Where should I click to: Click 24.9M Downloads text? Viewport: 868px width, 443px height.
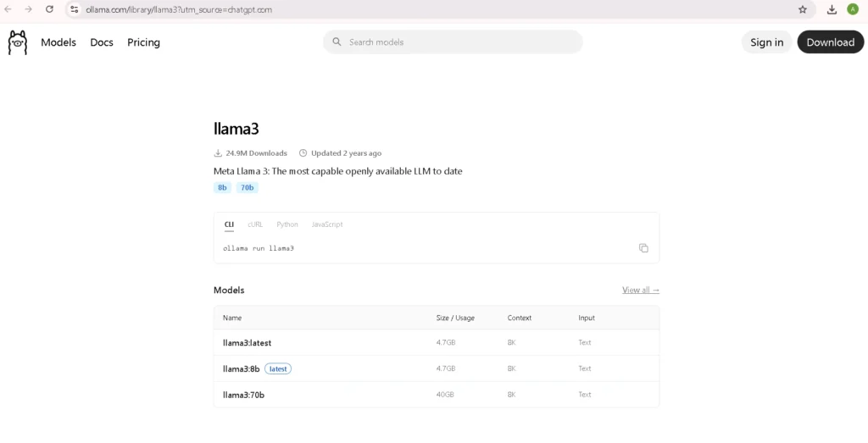[256, 153]
